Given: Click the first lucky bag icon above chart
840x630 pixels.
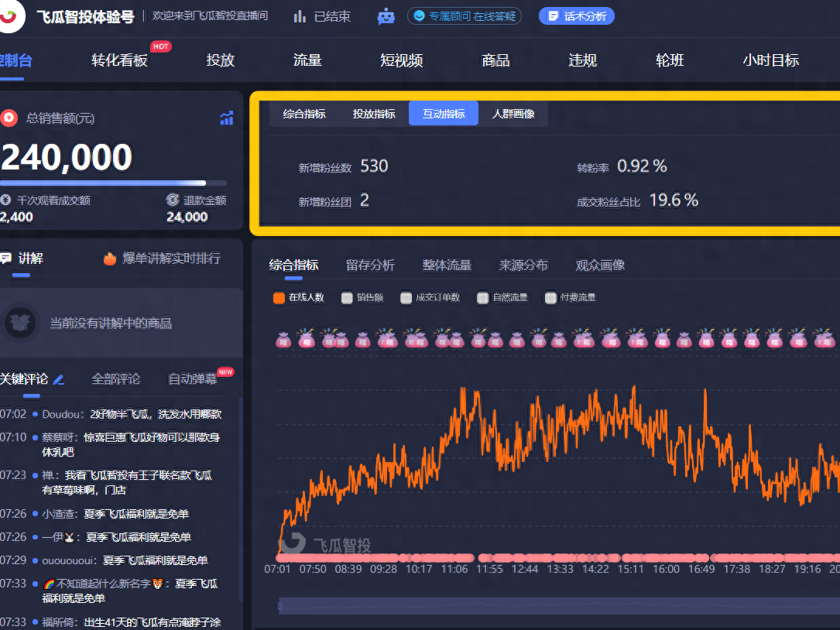Looking at the screenshot, I should (283, 338).
